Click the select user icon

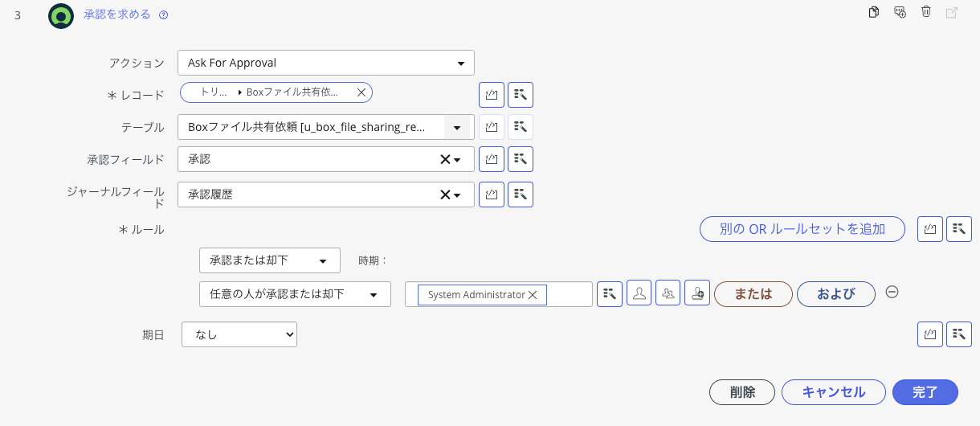click(x=639, y=294)
